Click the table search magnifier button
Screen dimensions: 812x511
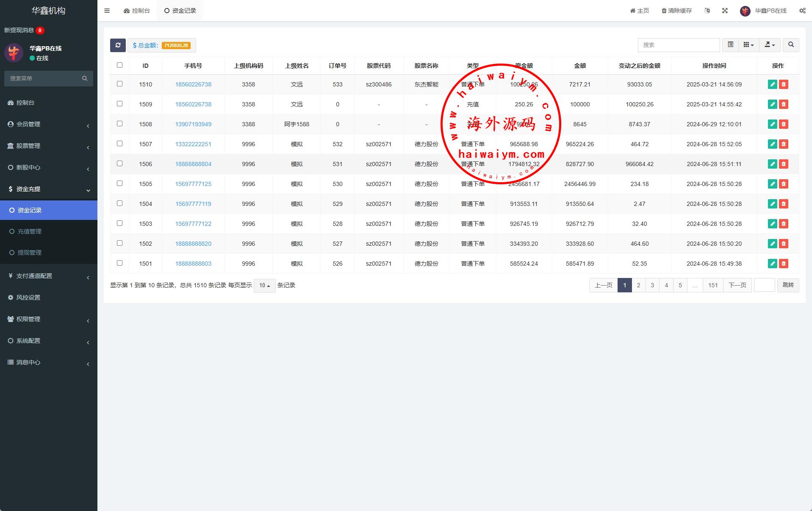[x=791, y=45]
